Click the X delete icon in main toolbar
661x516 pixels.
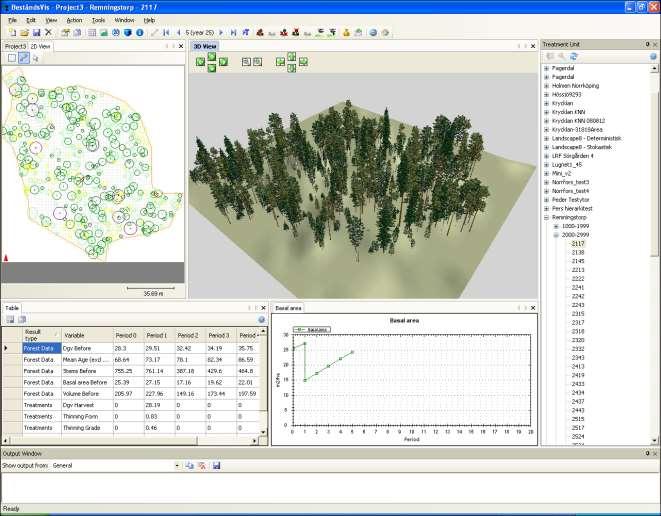(48, 32)
